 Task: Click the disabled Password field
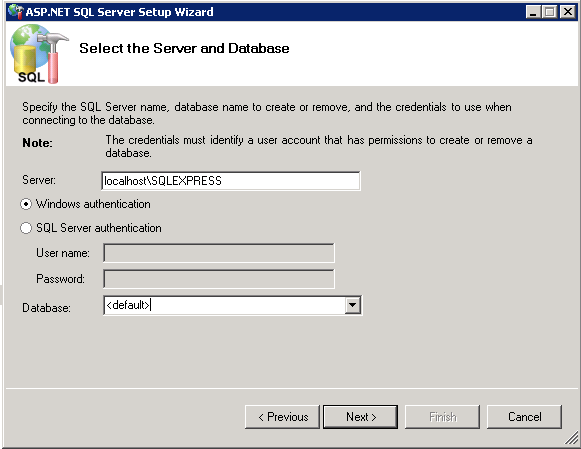(x=219, y=279)
